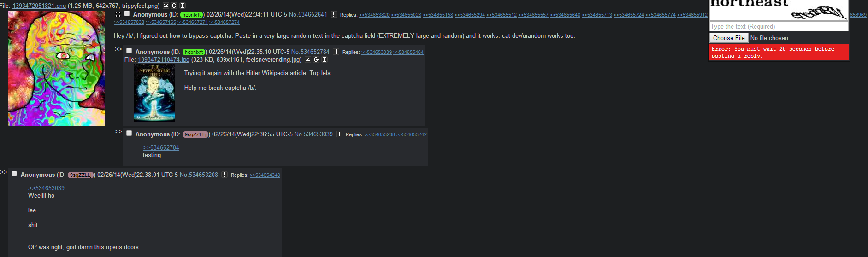This screenshot has height=257, width=868.
Task: Click the G search icon beside feelsneverending.jpg
Action: [x=316, y=59]
